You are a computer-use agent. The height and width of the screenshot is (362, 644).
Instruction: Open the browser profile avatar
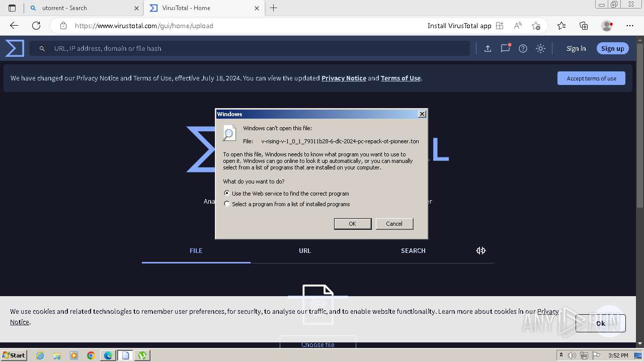607,26
